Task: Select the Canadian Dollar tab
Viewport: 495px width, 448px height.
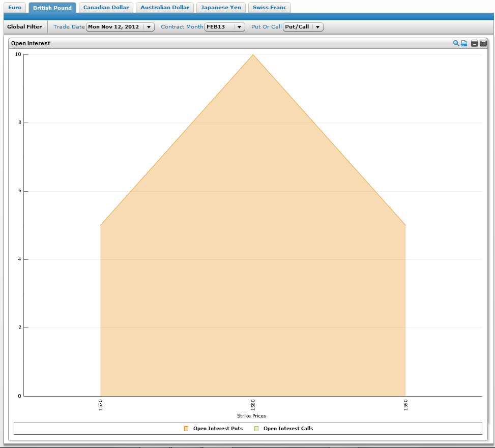Action: (106, 8)
